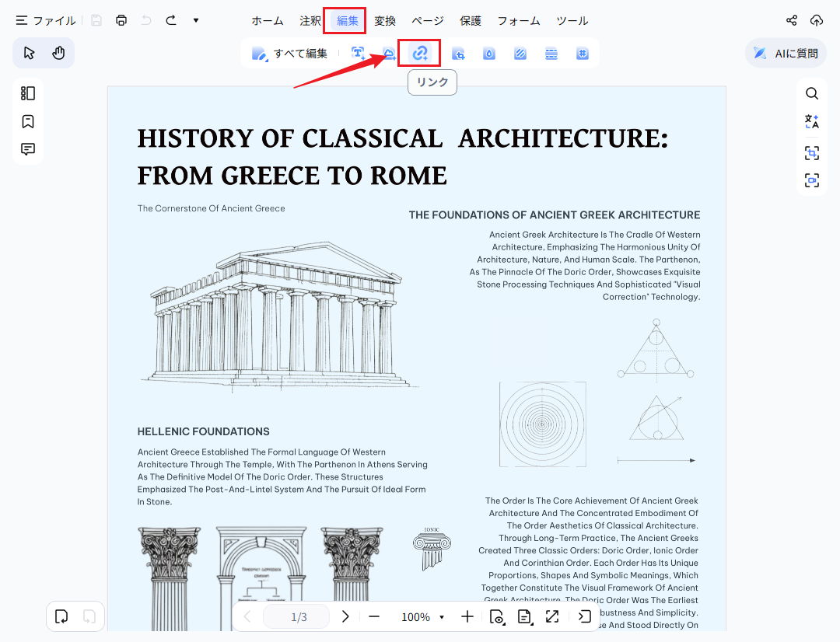Open the comments panel icon
Screen dimensions: 840x642
28,149
